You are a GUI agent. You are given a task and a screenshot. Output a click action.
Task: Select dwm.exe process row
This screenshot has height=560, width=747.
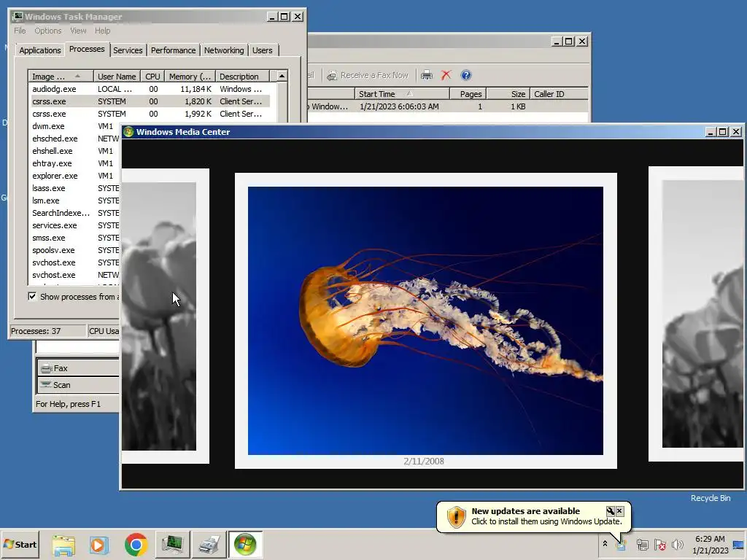coord(74,126)
